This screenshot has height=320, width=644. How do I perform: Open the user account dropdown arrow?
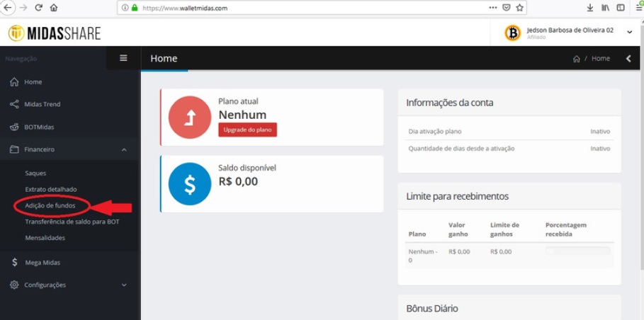[x=630, y=33]
